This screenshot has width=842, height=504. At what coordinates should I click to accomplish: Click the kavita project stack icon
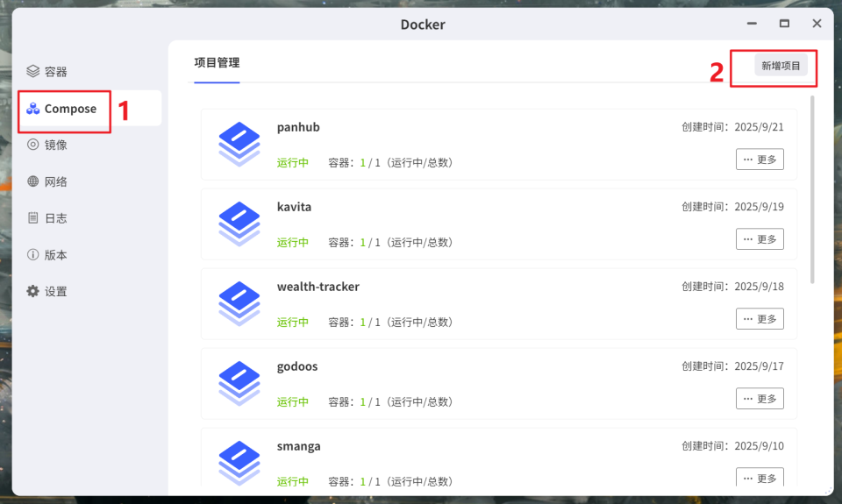pos(239,224)
